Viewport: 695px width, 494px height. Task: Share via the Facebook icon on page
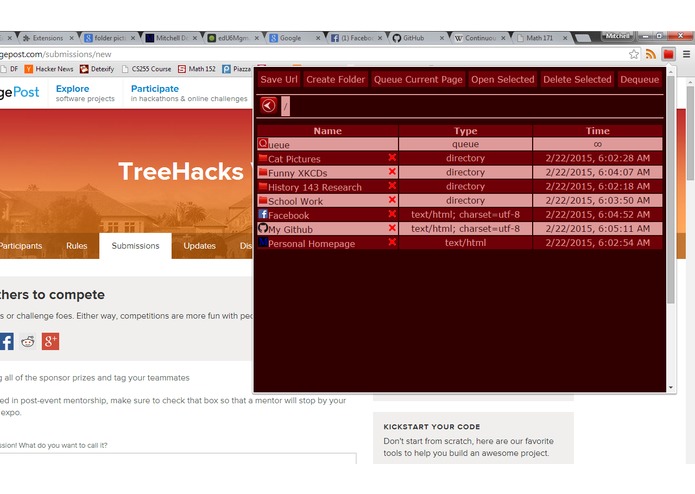(x=6, y=342)
